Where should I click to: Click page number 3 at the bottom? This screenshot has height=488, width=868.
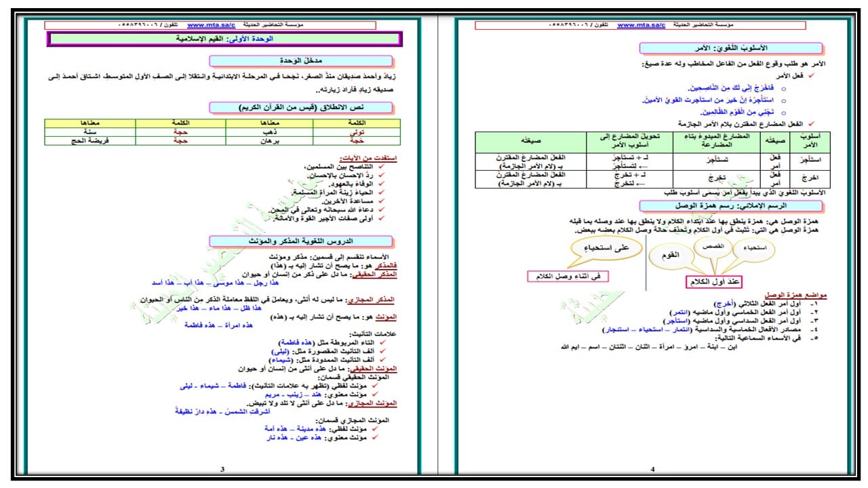coord(223,468)
